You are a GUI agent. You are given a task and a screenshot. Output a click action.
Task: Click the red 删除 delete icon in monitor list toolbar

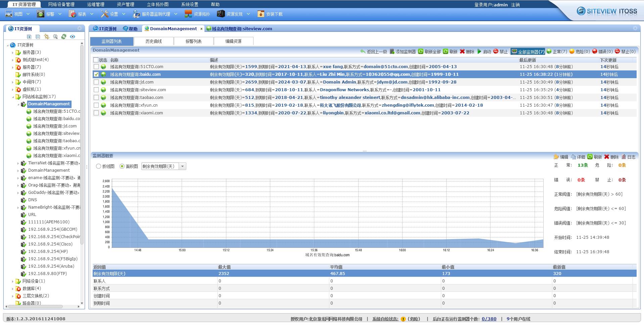(x=462, y=52)
